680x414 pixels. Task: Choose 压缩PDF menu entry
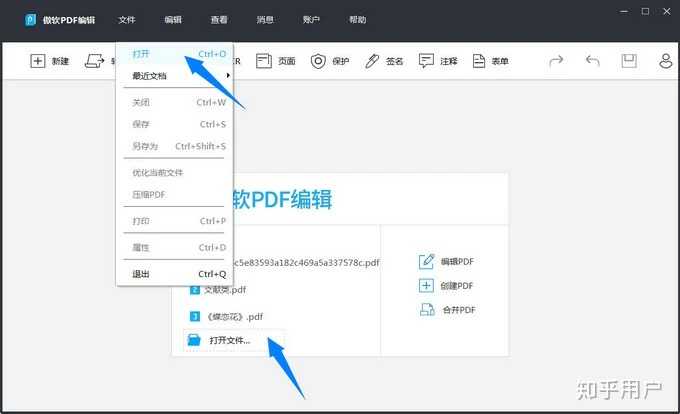175,195
